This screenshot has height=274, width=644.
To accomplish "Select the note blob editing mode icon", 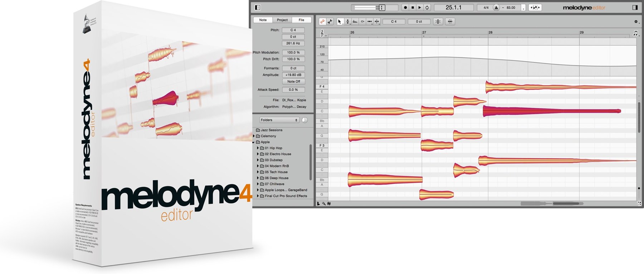I will coord(322,21).
